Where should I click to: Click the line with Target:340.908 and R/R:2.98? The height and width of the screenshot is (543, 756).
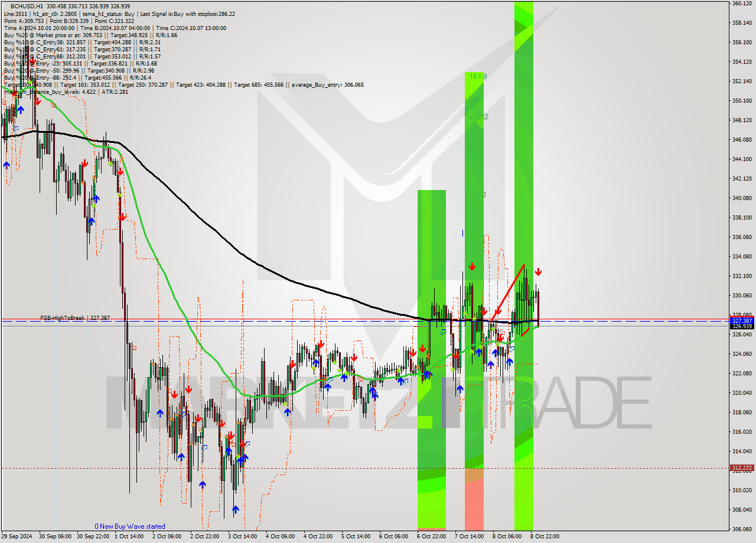79,70
